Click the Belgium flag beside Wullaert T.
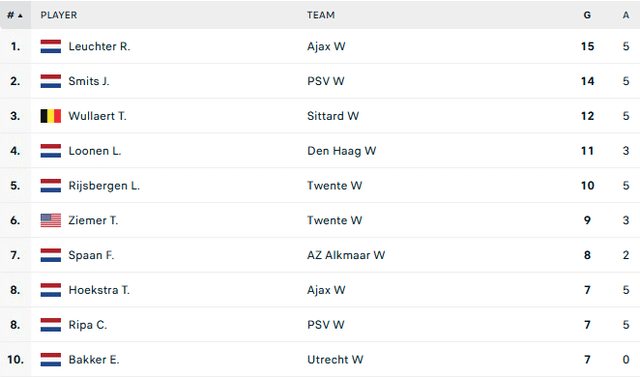 tap(51, 116)
